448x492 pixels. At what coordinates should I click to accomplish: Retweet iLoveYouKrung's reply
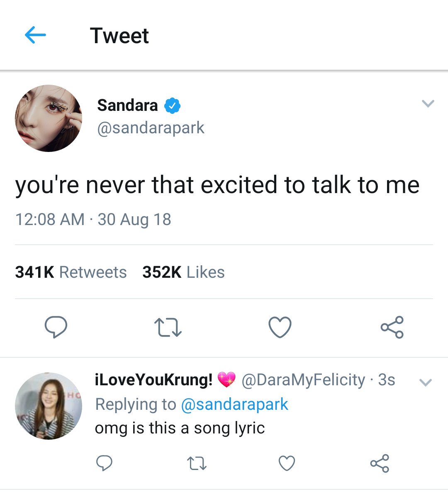tap(197, 463)
